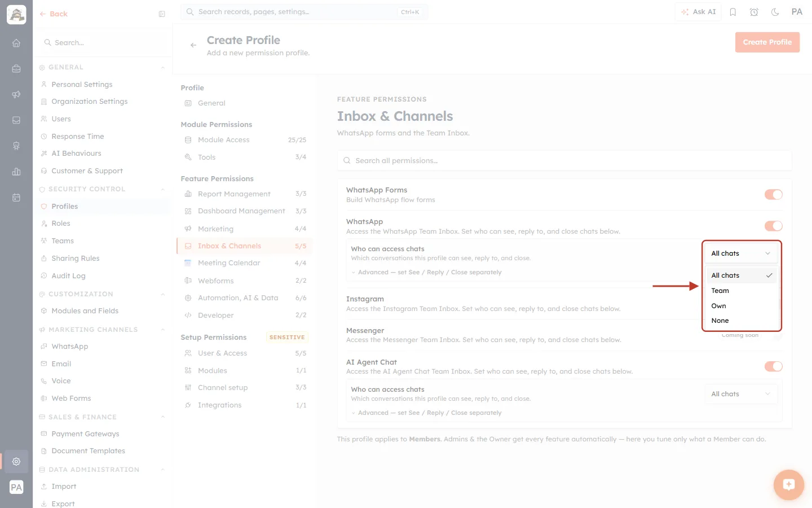812x508 pixels.
Task: Open Payment Gateways in sidebar
Action: [101, 434]
